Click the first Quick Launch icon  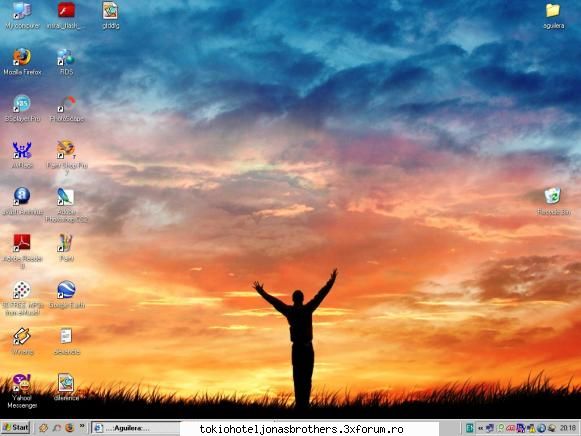pos(43,428)
